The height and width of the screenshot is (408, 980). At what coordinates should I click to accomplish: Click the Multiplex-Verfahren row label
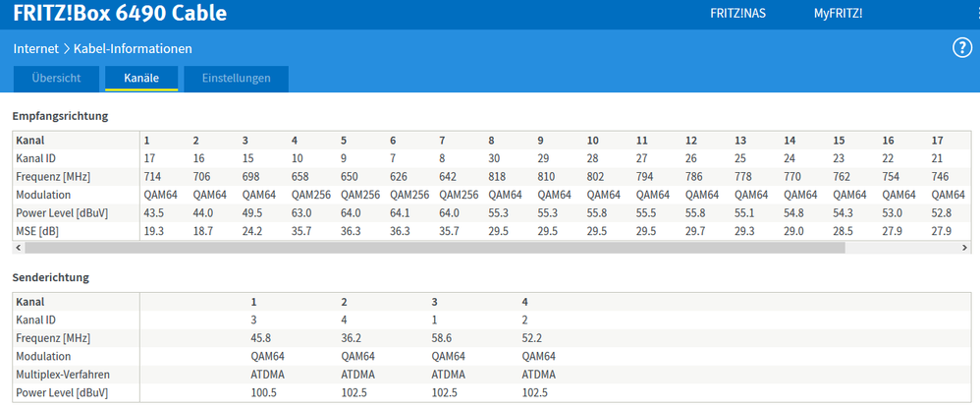point(62,375)
